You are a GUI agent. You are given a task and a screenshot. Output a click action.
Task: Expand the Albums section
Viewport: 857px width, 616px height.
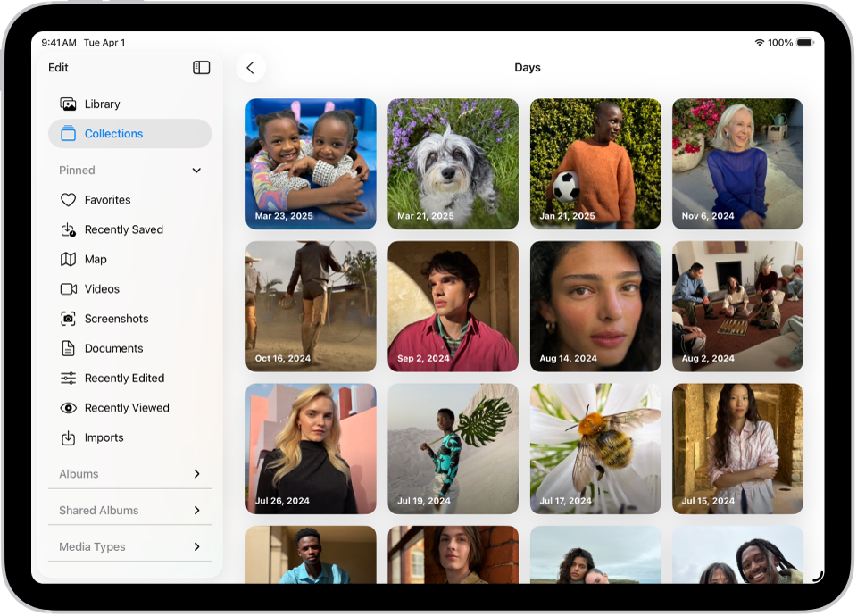coord(196,474)
